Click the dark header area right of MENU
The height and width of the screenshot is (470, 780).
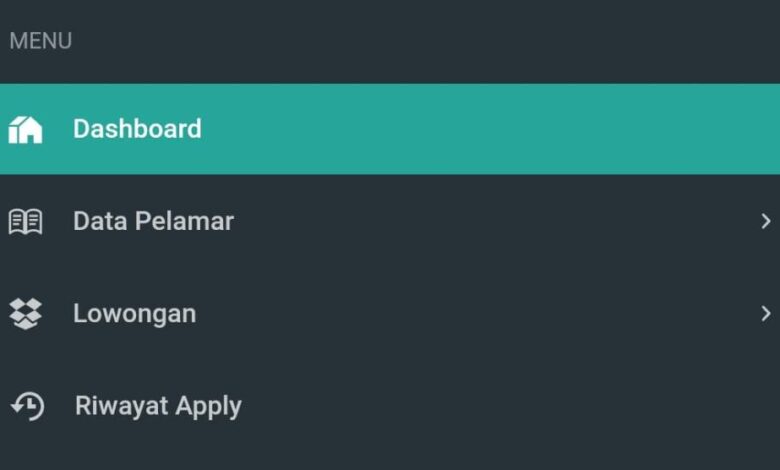click(423, 41)
